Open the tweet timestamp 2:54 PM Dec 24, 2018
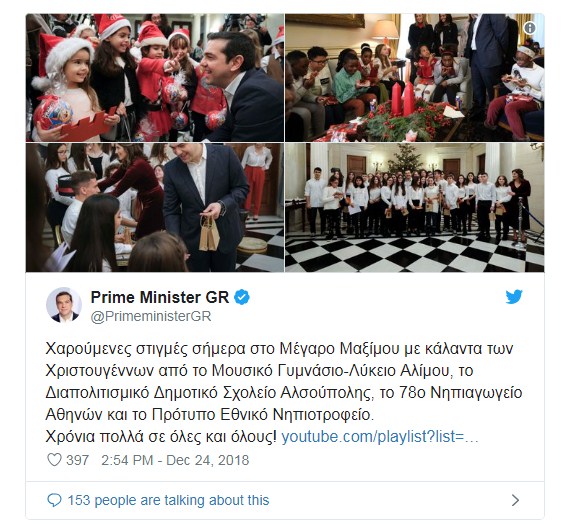The width and height of the screenshot is (565, 530). coord(175,460)
